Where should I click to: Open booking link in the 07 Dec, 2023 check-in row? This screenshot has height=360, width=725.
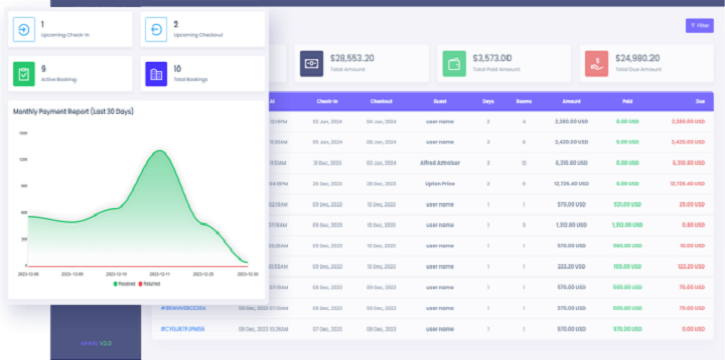click(x=183, y=329)
